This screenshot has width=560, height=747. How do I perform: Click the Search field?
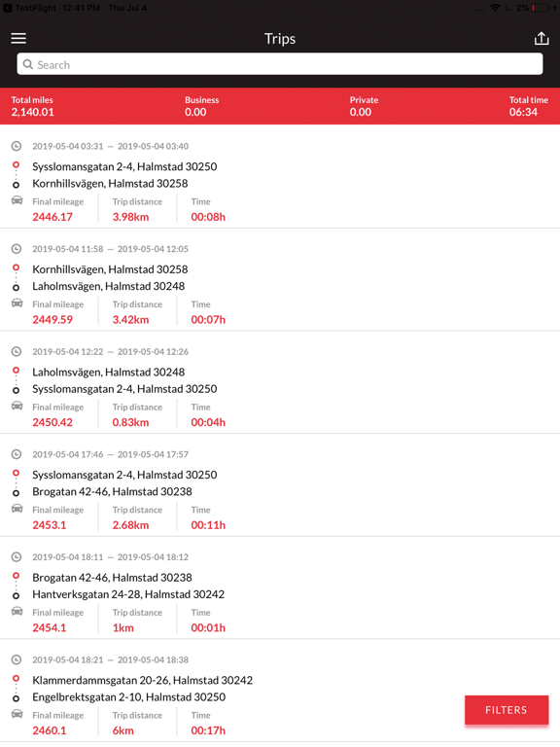point(280,64)
